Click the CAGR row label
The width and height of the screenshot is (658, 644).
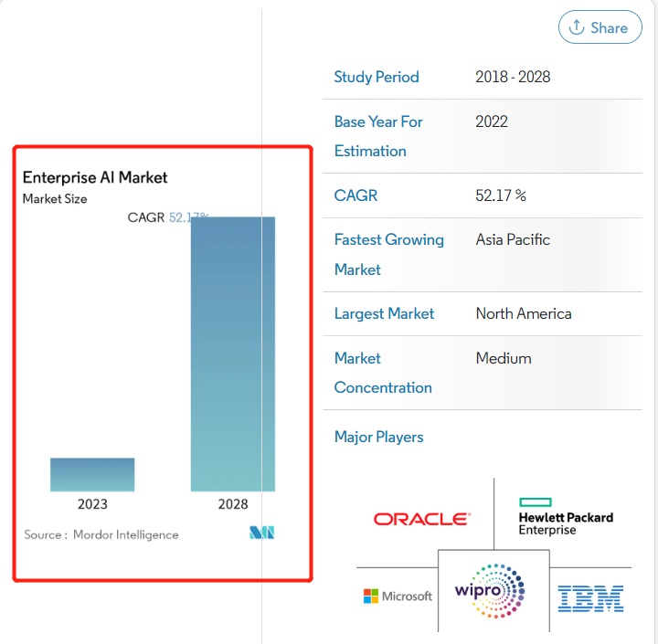[356, 195]
